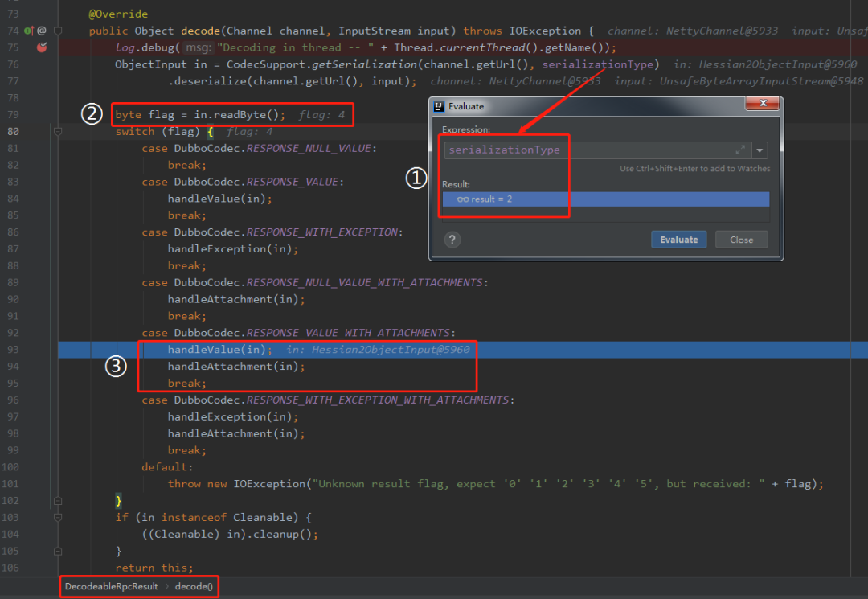
Task: Toggle the breakpoint on line 75
Action: [42, 47]
